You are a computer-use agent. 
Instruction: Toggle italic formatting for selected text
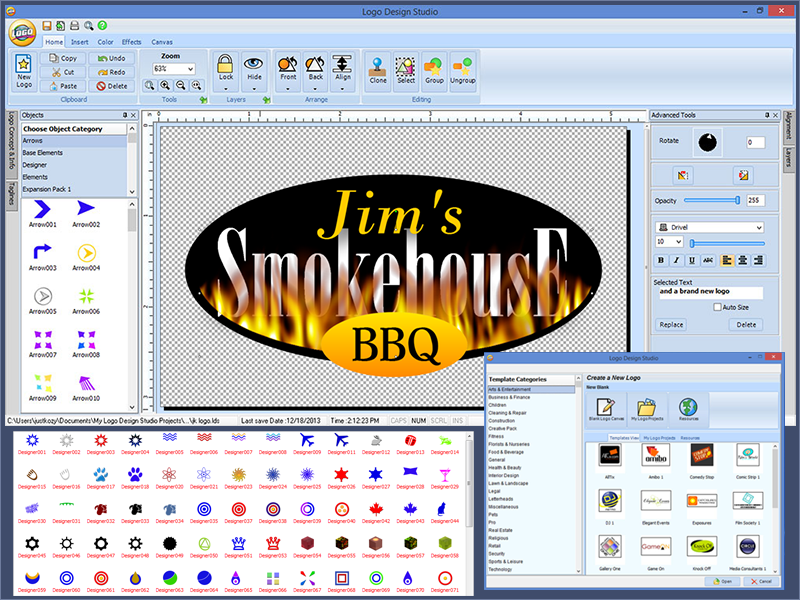[x=676, y=261]
